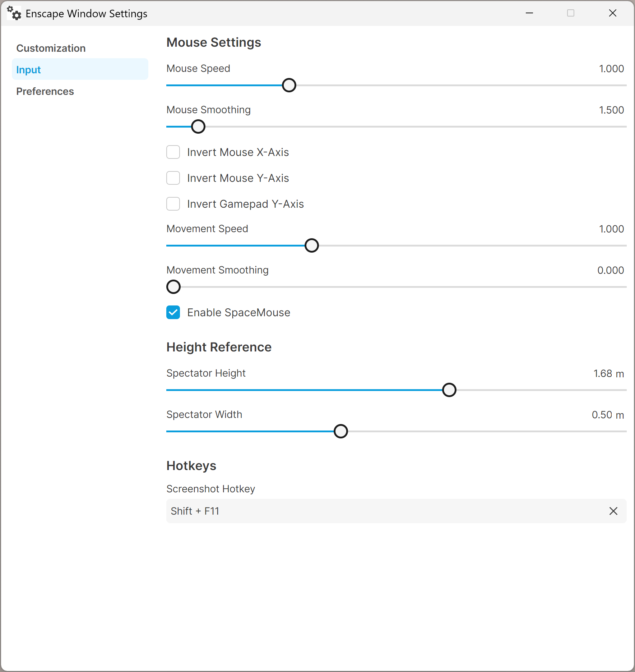Click the Enable SpaceMouse label text
635x672 pixels.
239,313
